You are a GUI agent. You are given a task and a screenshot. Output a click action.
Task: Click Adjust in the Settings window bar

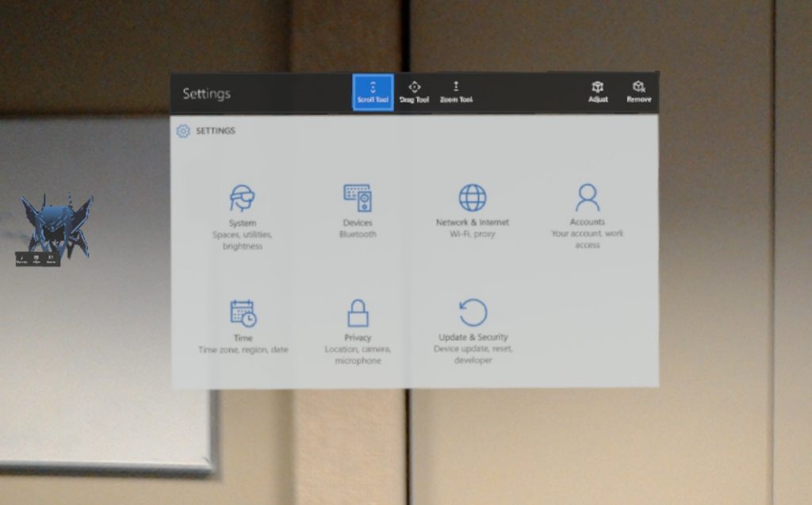[598, 92]
